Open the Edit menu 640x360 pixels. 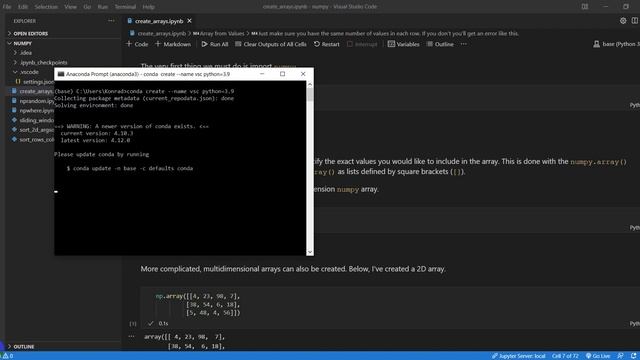pos(23,7)
